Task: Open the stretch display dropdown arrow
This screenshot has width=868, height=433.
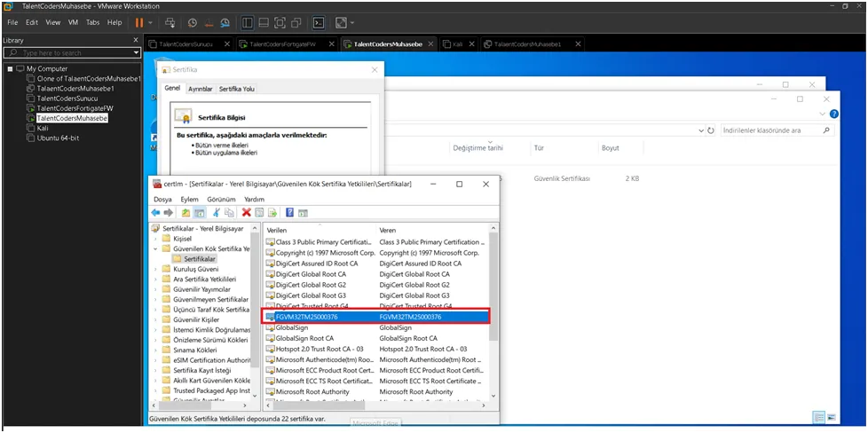Action: [351, 23]
